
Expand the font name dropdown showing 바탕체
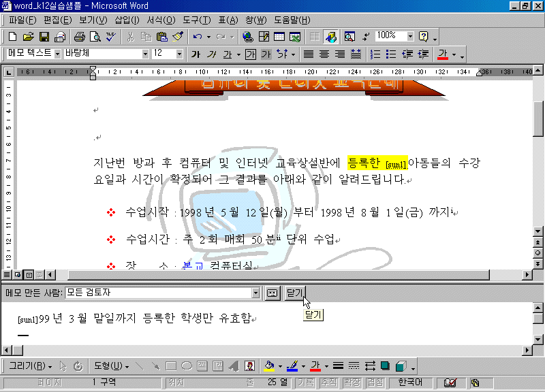click(145, 54)
